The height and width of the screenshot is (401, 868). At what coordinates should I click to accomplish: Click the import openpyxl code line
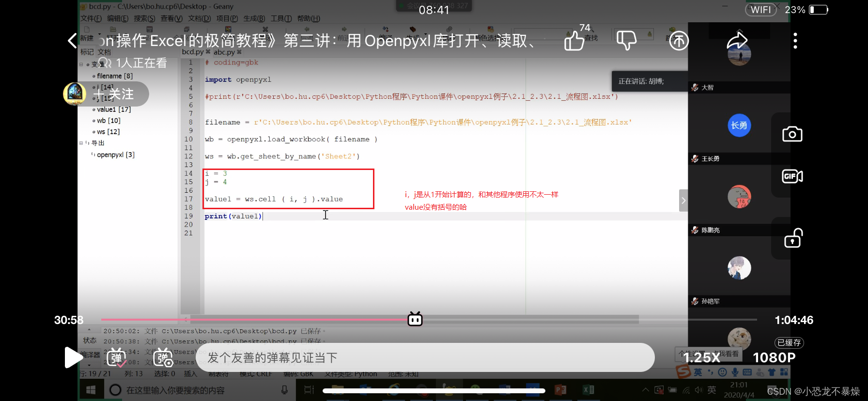click(x=238, y=79)
